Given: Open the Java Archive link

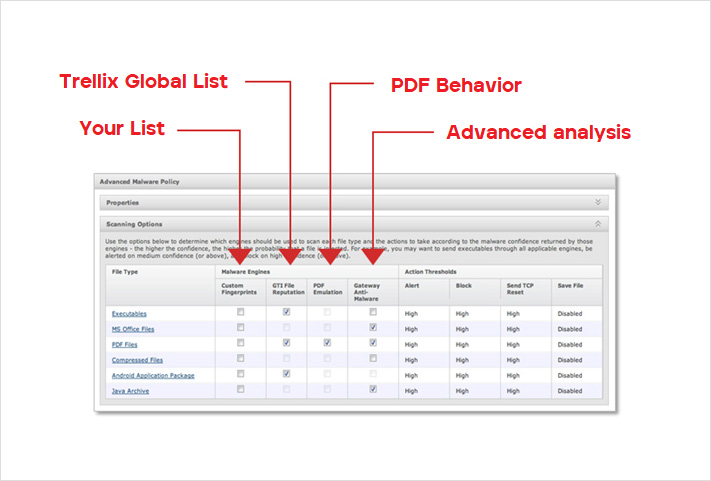Looking at the screenshot, I should [130, 391].
